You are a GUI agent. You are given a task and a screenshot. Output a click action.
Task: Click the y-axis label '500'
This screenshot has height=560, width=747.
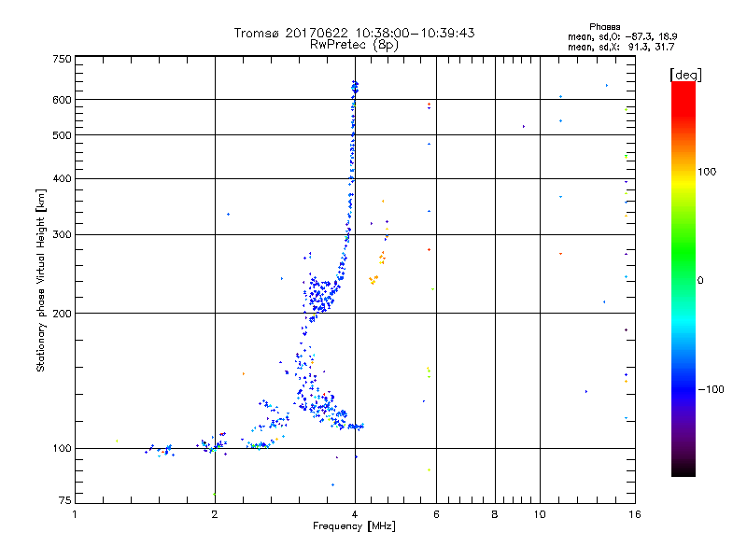[62, 135]
